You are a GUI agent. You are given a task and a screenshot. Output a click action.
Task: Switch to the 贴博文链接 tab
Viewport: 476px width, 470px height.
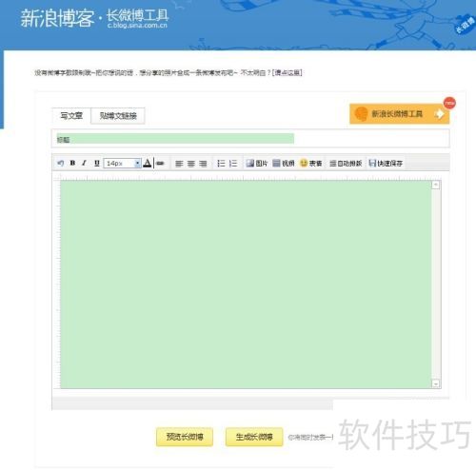pos(118,116)
